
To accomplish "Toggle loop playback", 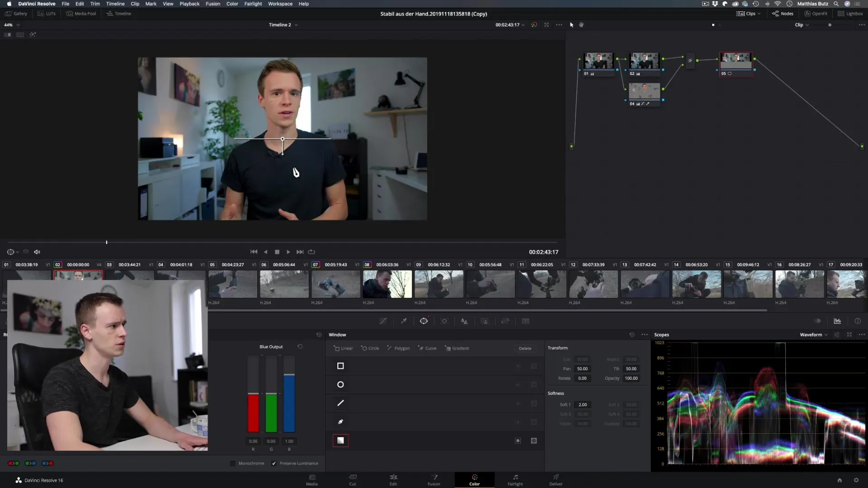I will 311,252.
